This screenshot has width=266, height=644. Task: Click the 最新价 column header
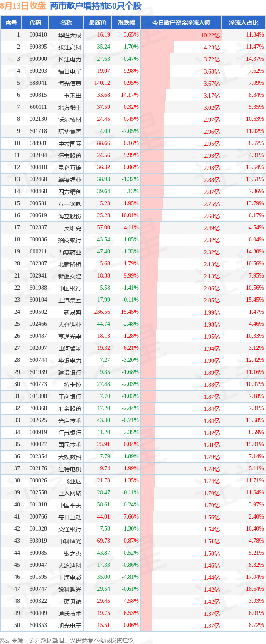point(98,23)
